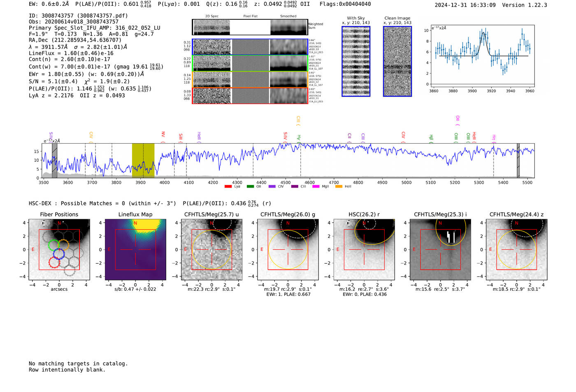
Task: Select the NV line marker above the spectrum
Action: pyautogui.click(x=163, y=137)
